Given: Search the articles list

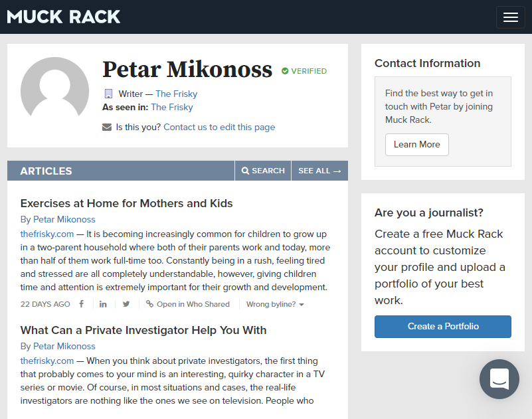Looking at the screenshot, I should pos(263,171).
